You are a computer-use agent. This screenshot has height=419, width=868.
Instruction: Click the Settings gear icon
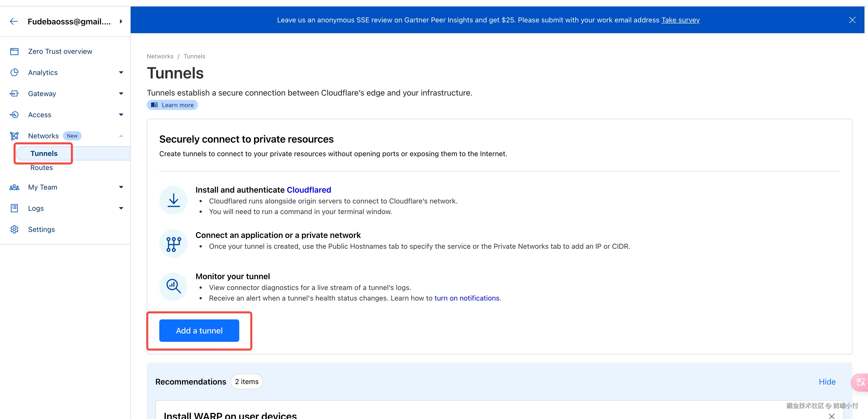14,230
